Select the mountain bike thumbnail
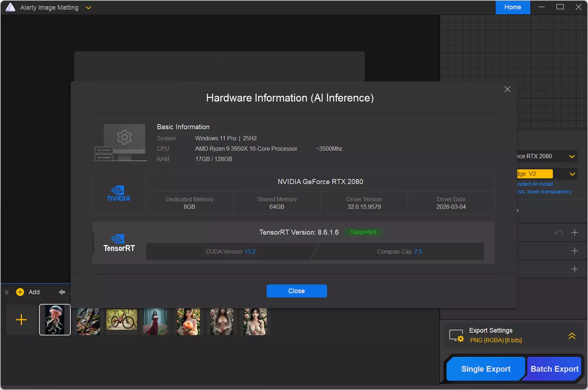The image size is (588, 390). point(122,320)
